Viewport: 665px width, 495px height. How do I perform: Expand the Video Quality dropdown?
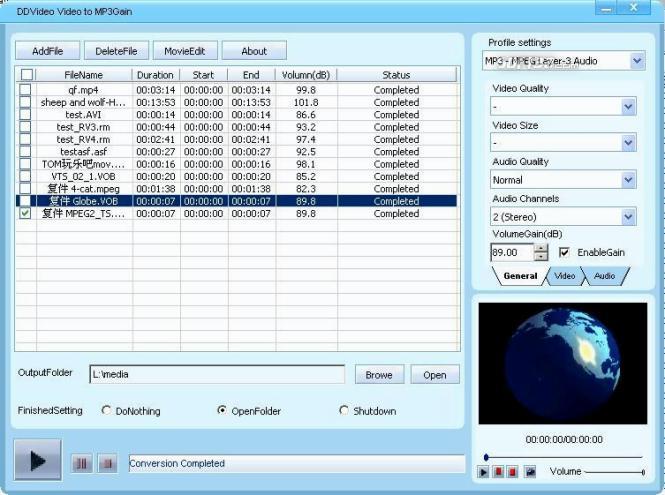click(x=628, y=106)
